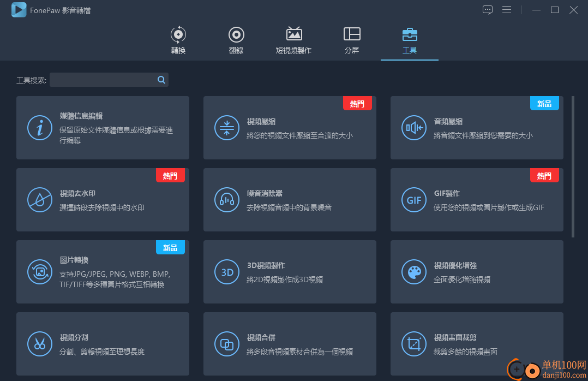The image size is (588, 381).
Task: Click the 3D視頻製作 3D icon
Action: [227, 272]
